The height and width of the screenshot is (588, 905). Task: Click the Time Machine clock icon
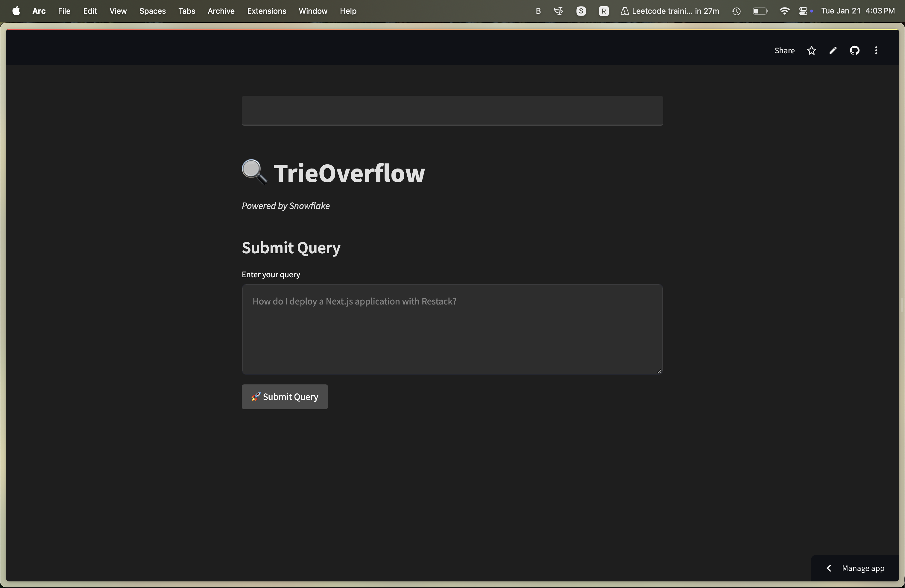(736, 11)
